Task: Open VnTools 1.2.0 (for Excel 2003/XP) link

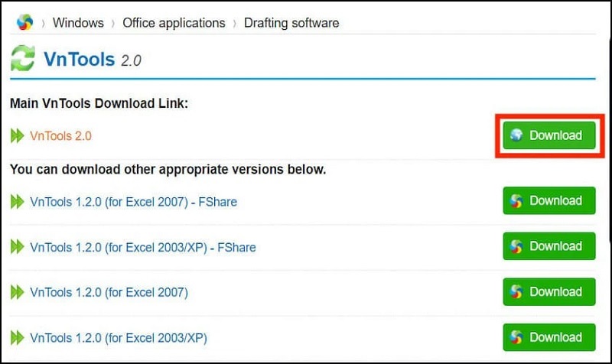Action: 118,337
